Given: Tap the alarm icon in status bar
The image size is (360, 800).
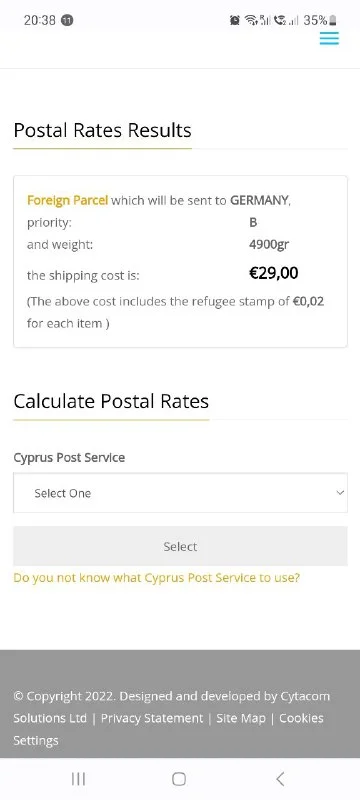Looking at the screenshot, I should click(x=235, y=20).
